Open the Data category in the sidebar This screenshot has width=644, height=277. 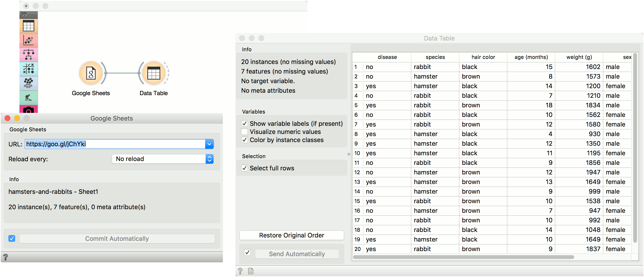click(x=29, y=26)
